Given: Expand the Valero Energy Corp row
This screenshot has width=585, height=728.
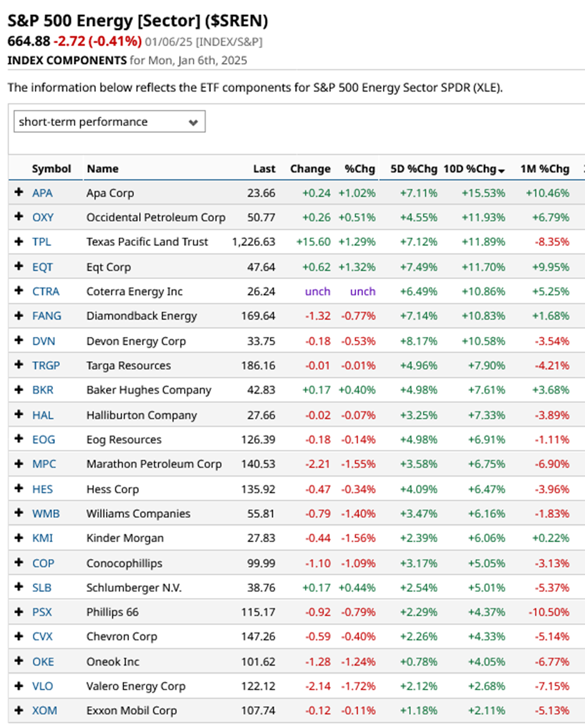Looking at the screenshot, I should 19,686.
